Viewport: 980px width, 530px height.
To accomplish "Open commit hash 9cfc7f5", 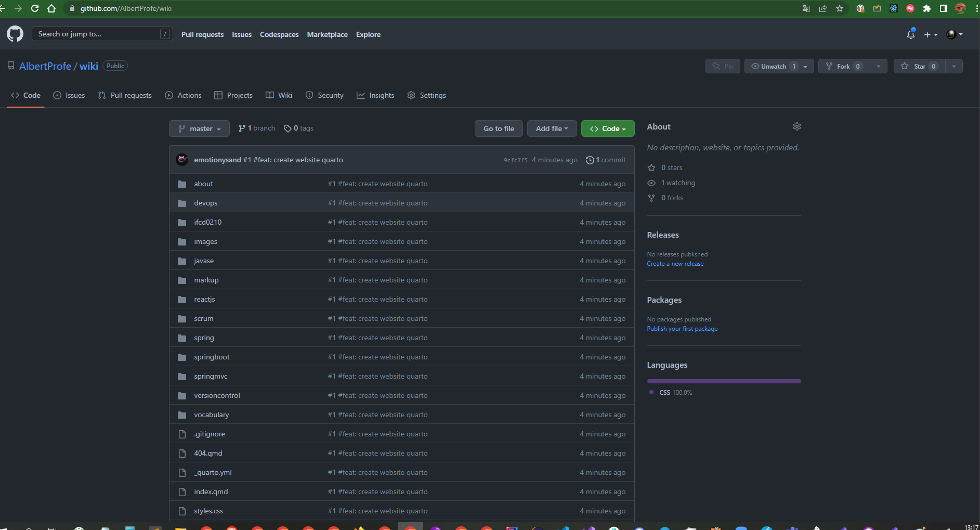I will 515,160.
